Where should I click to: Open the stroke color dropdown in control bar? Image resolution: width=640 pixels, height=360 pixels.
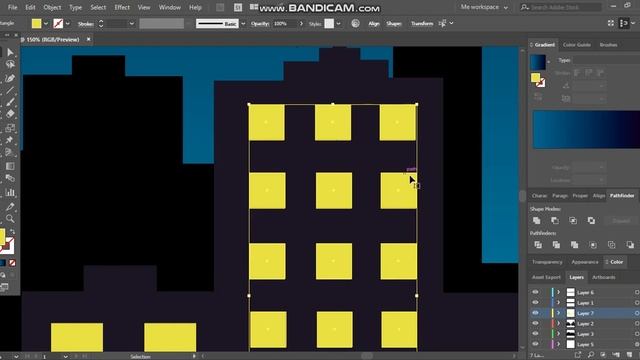[x=68, y=24]
